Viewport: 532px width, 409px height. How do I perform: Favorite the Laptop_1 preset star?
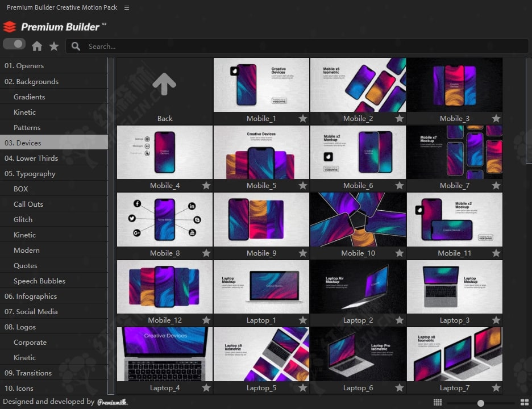coord(302,320)
